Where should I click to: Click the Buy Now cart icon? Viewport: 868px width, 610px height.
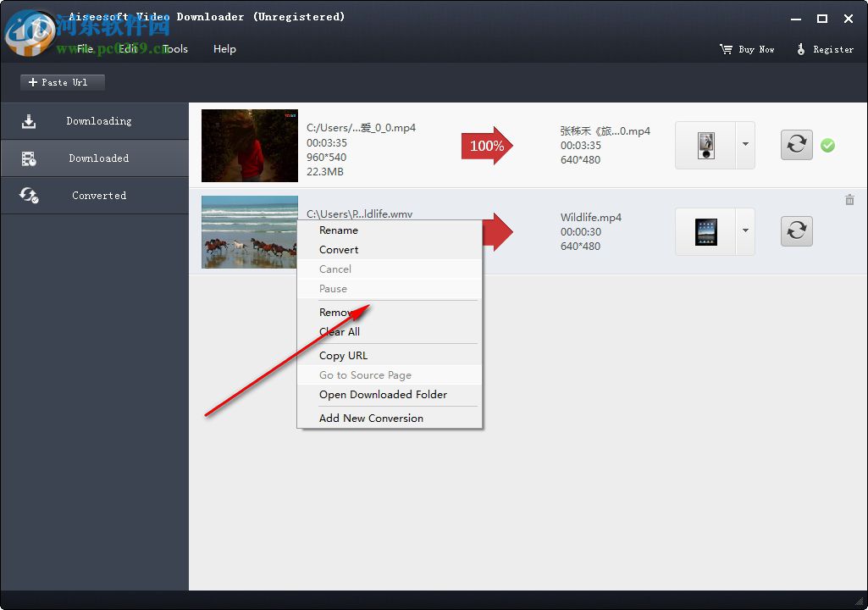[724, 49]
